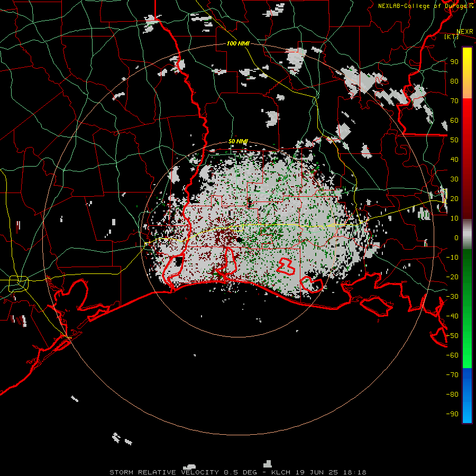476x476 pixels.
Task: Click the -70 value on the velocity scale
Action: pyautogui.click(x=452, y=375)
